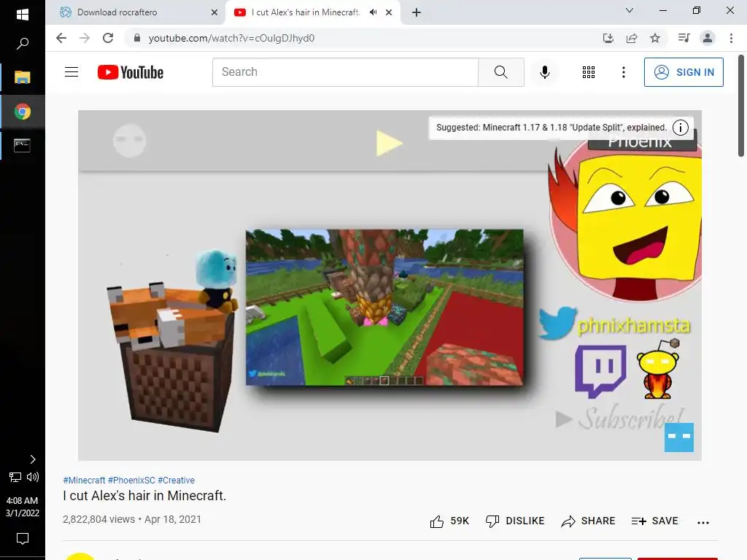Click the magnifier search button on YouTube
Image resolution: width=747 pixels, height=560 pixels.
pos(500,72)
